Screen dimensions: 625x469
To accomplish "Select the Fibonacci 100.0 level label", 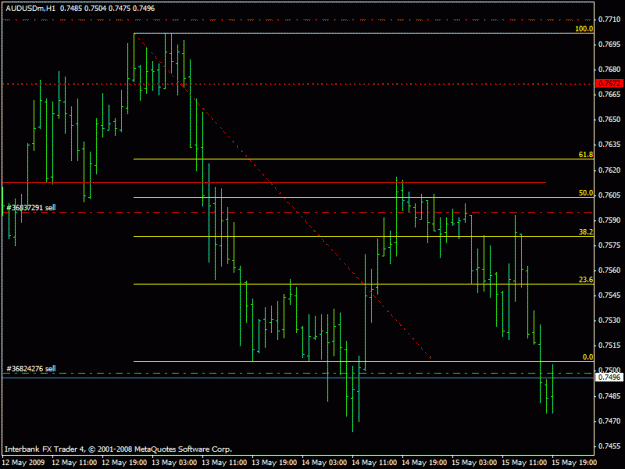I will (x=584, y=29).
